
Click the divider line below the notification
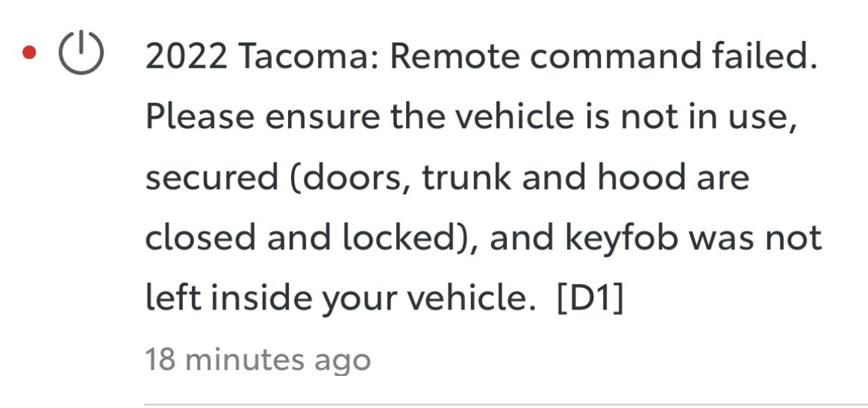[506, 405]
